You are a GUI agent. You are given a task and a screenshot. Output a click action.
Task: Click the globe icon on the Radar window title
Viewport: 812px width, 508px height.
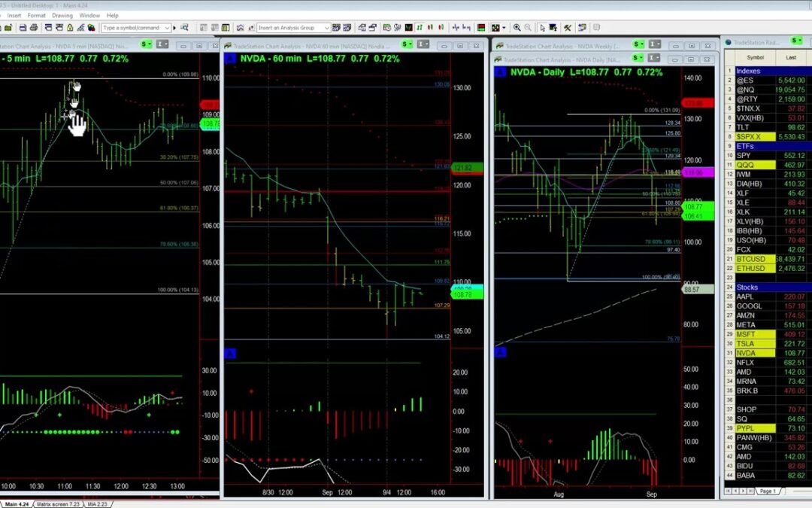[729, 42]
